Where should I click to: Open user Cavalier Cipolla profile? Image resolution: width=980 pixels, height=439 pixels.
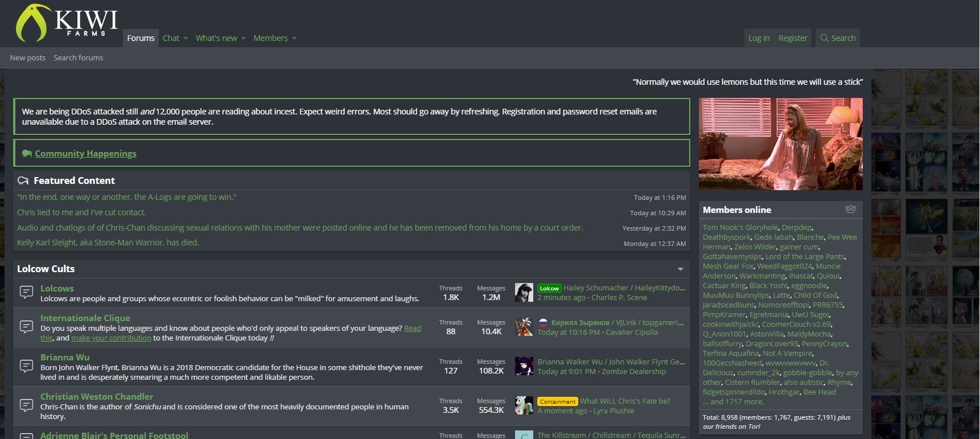tap(632, 333)
